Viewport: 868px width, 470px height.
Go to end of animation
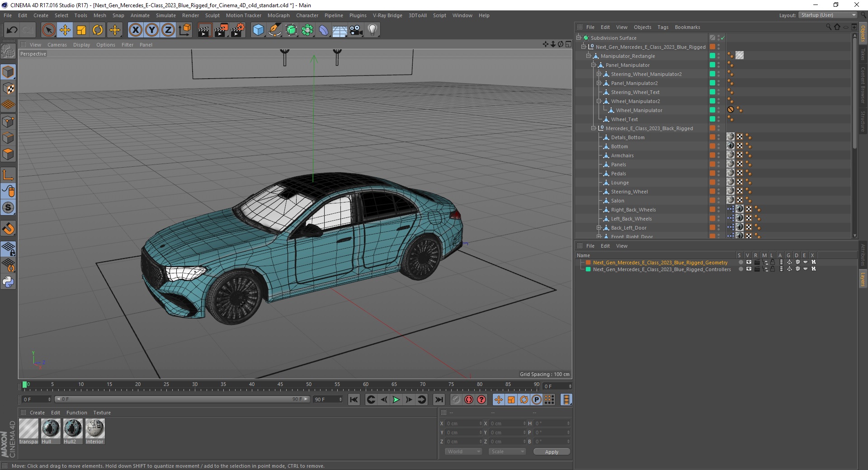click(439, 399)
